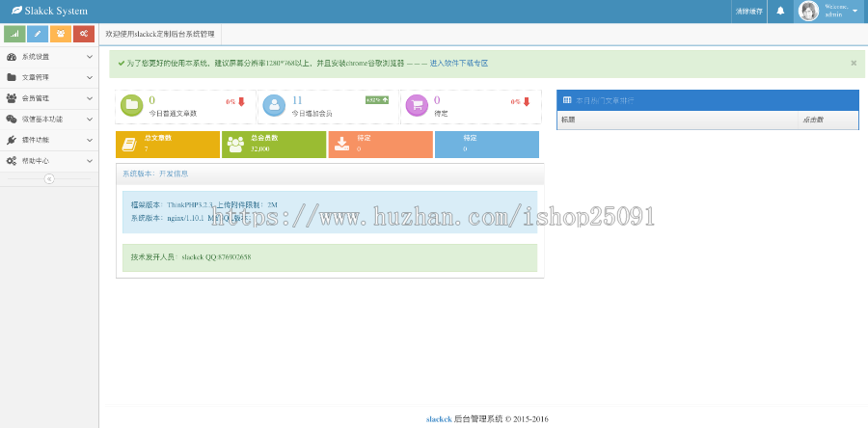Expand the 文章管理 menu chevron
Viewport: 868px width, 428px height.
[90, 78]
